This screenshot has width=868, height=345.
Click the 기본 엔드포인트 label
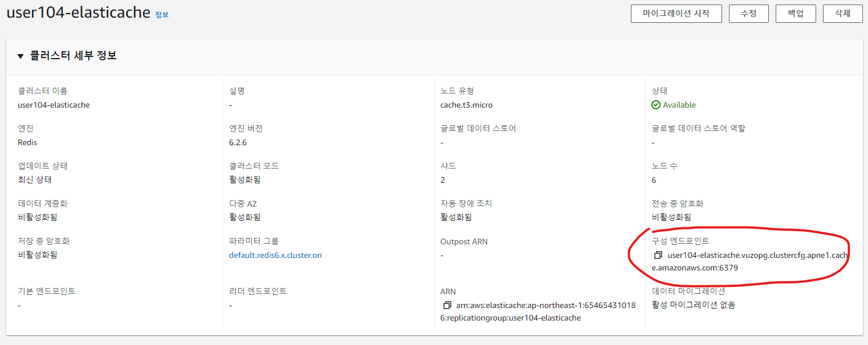[46, 291]
